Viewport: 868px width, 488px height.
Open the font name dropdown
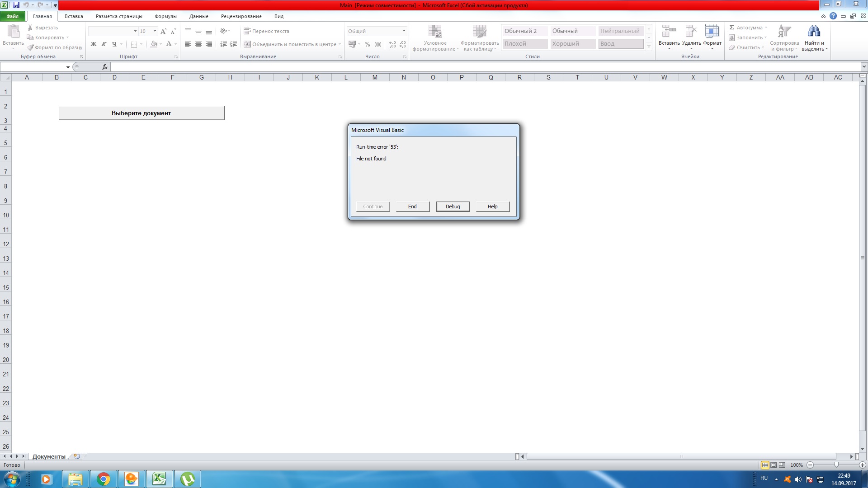(x=135, y=31)
